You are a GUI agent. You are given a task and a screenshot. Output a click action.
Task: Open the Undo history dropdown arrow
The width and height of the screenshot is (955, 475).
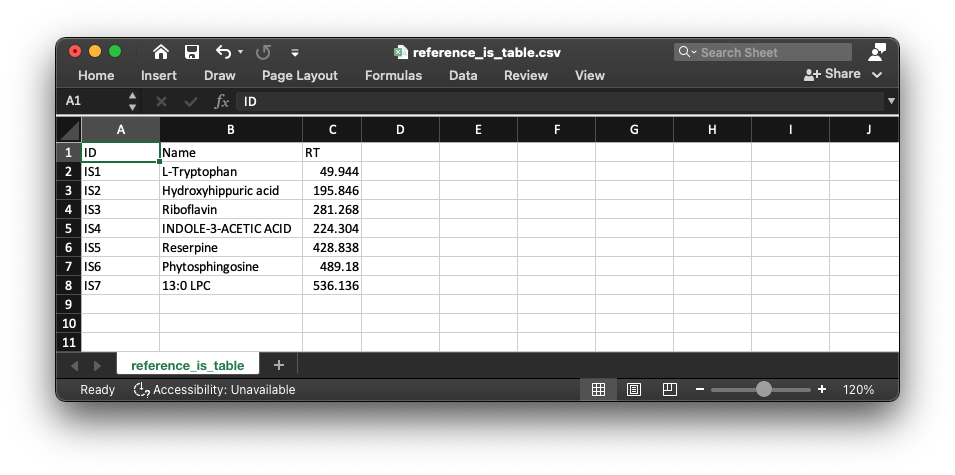241,52
